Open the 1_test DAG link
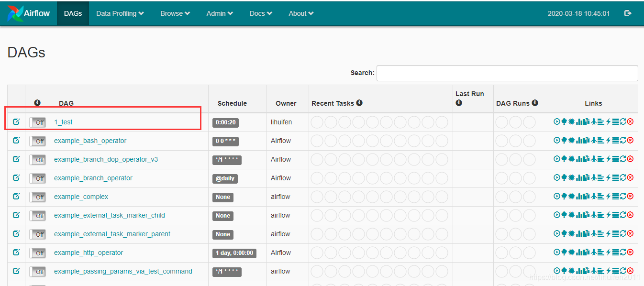The width and height of the screenshot is (644, 286). pos(63,122)
